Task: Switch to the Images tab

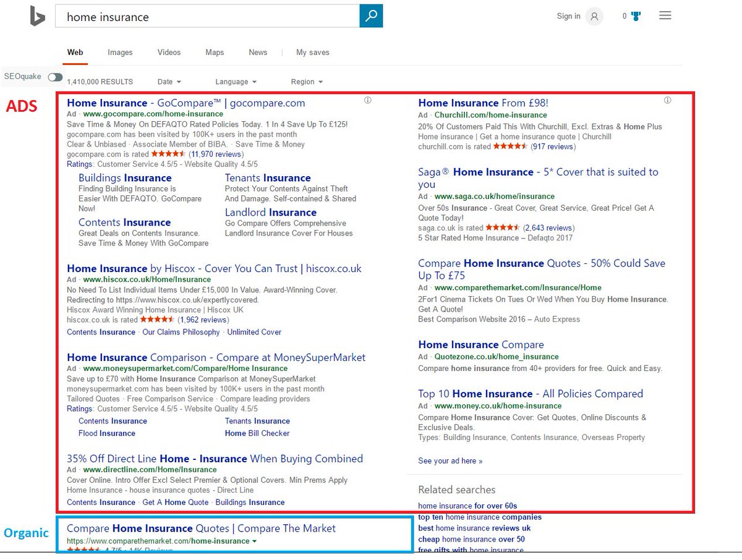Action: pos(120,53)
